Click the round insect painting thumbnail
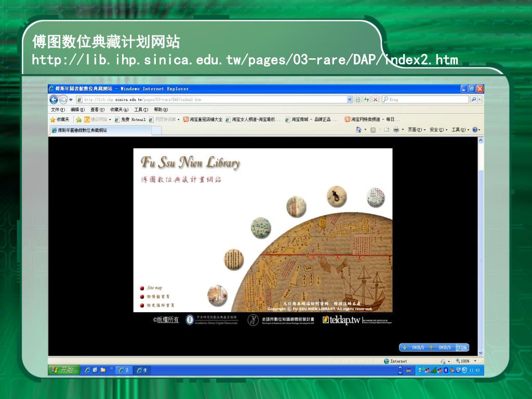This screenshot has height=399, width=532. 336,196
